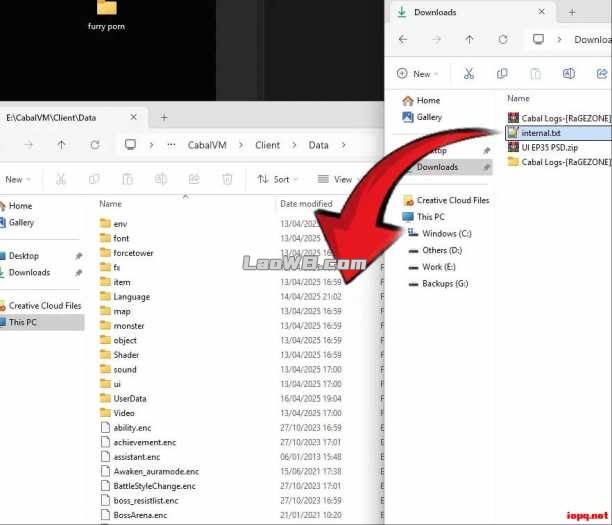Select UI EP35 PSD.zip file
This screenshot has height=525, width=612.
click(x=543, y=148)
